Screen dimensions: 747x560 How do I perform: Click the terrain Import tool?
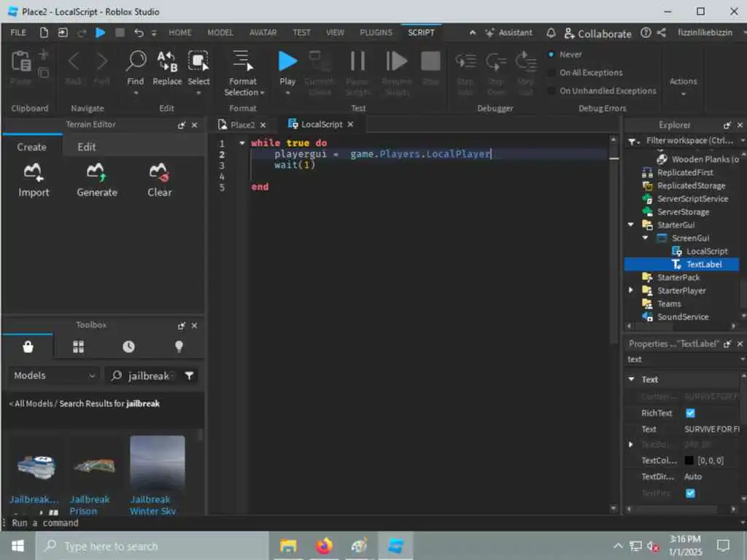click(x=34, y=180)
